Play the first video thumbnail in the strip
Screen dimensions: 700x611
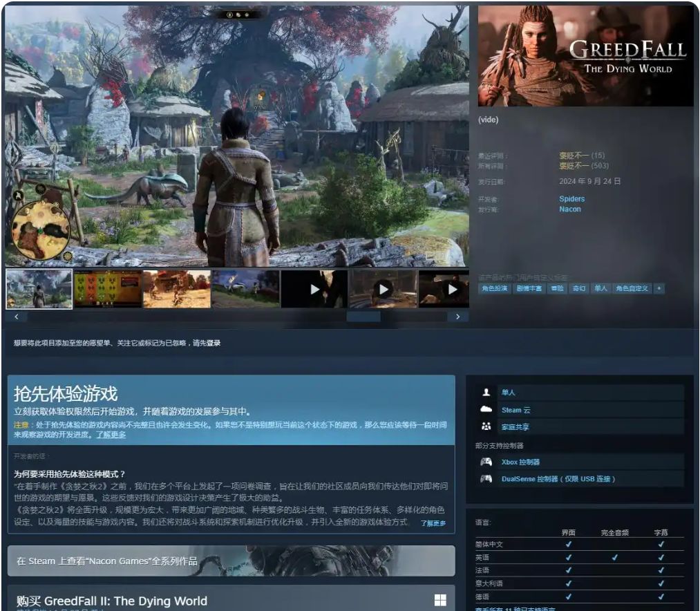[314, 289]
